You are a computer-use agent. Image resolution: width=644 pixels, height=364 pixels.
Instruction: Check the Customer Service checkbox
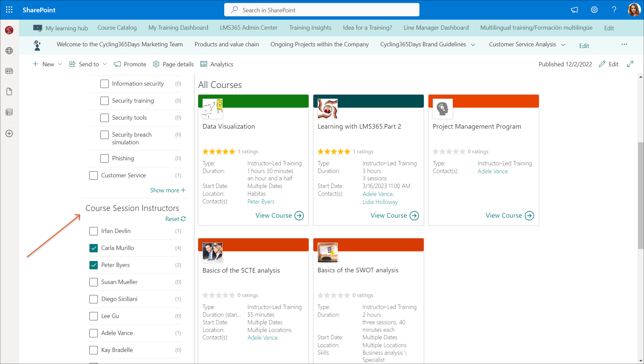click(x=93, y=175)
